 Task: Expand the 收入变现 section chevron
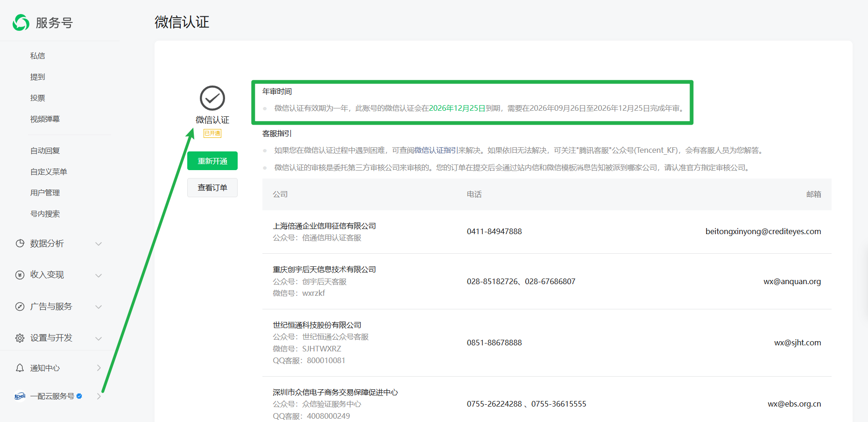(99, 275)
